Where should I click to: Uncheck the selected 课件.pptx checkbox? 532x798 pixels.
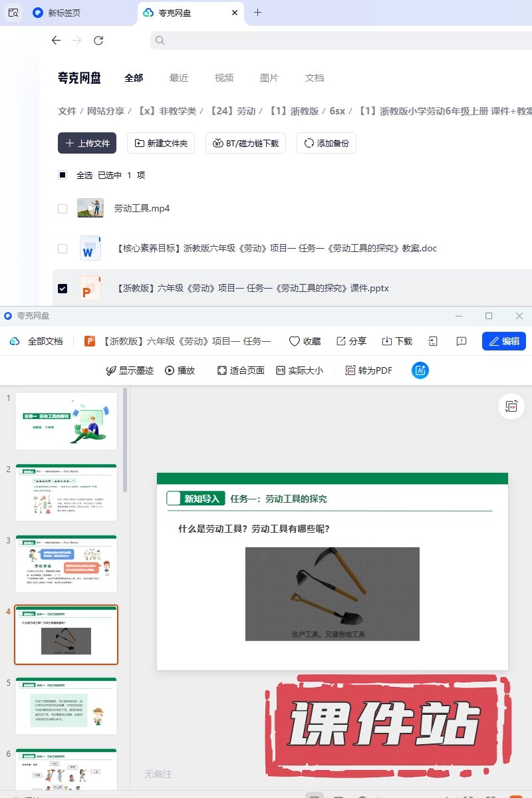point(63,289)
